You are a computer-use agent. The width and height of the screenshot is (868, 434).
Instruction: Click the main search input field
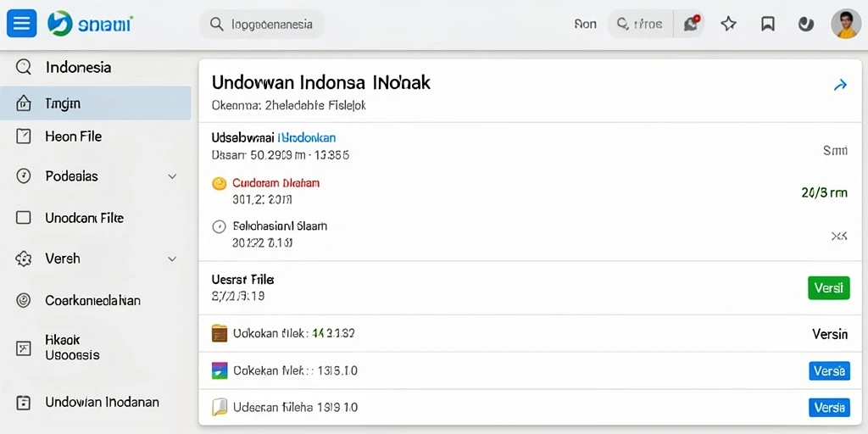[x=262, y=24]
